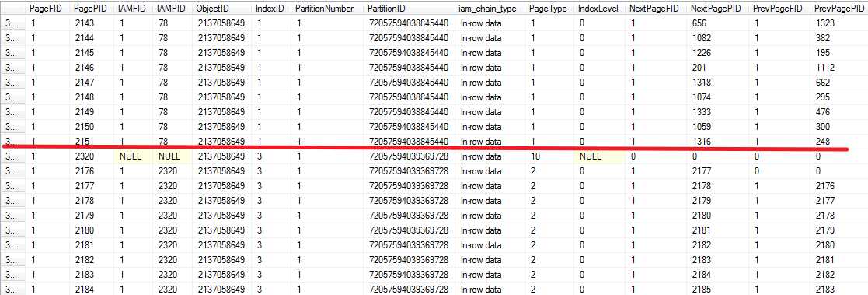Click the ObjectID column header
This screenshot has width=868, height=295.
221,9
